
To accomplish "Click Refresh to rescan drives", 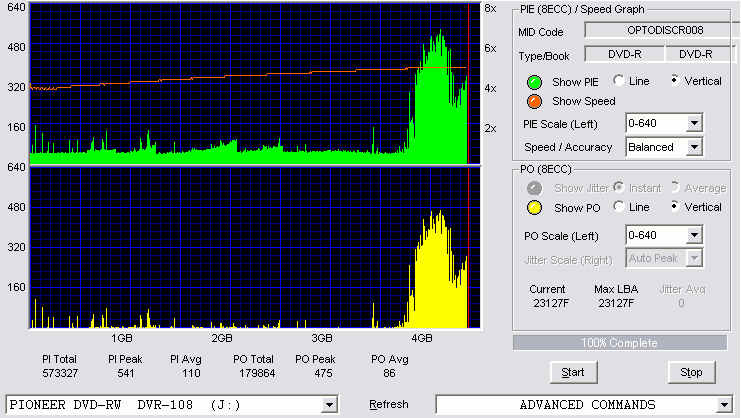I will coord(388,404).
